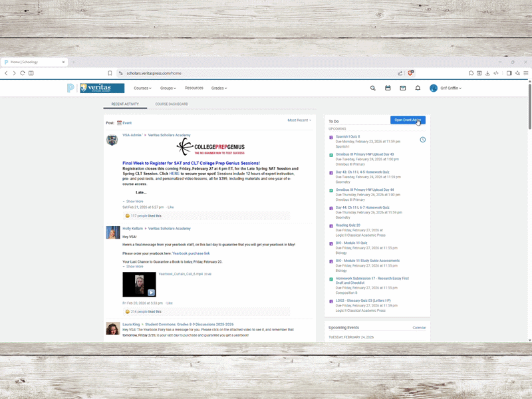Open the Grif Griffin account menu
This screenshot has width=532, height=399.
(446, 88)
